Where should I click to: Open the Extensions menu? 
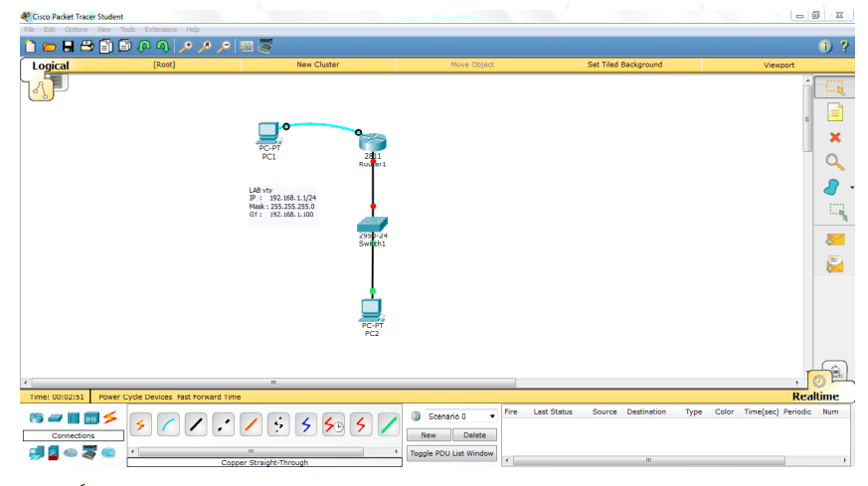[160, 30]
